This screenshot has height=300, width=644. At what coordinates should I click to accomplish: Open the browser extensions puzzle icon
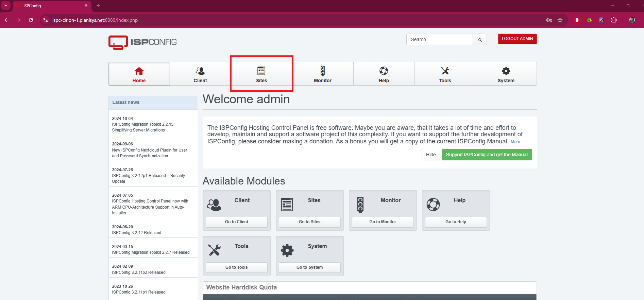tap(614, 20)
